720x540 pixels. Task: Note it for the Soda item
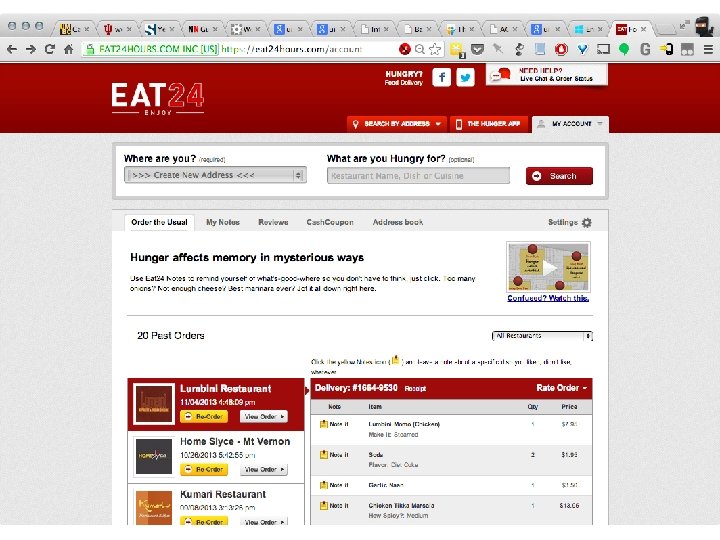[x=334, y=455]
